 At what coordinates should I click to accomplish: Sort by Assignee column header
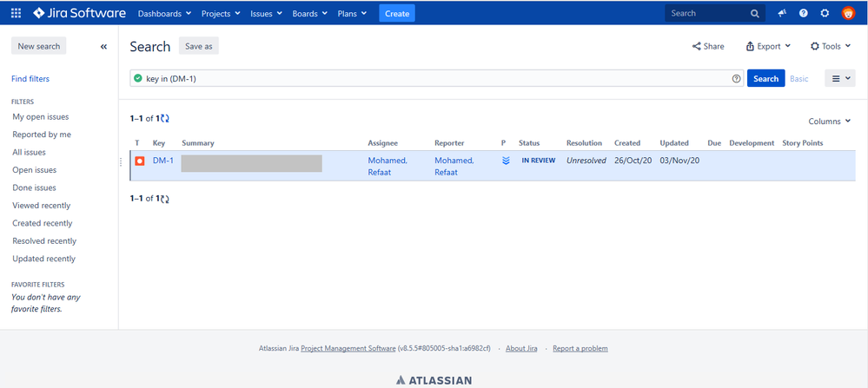tap(382, 143)
